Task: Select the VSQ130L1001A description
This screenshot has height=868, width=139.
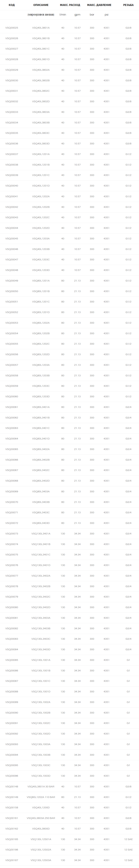Action: pos(41,660)
